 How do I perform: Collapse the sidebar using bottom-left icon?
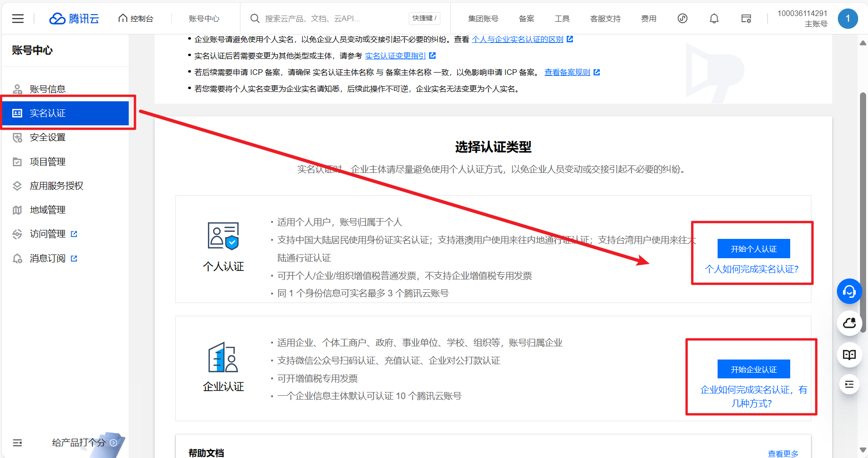[17, 442]
